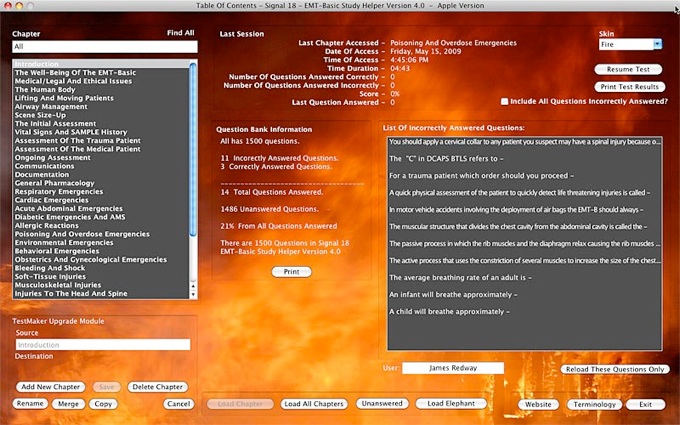Select Introduction in the chapter list
This screenshot has width=680, height=425.
coord(101,64)
